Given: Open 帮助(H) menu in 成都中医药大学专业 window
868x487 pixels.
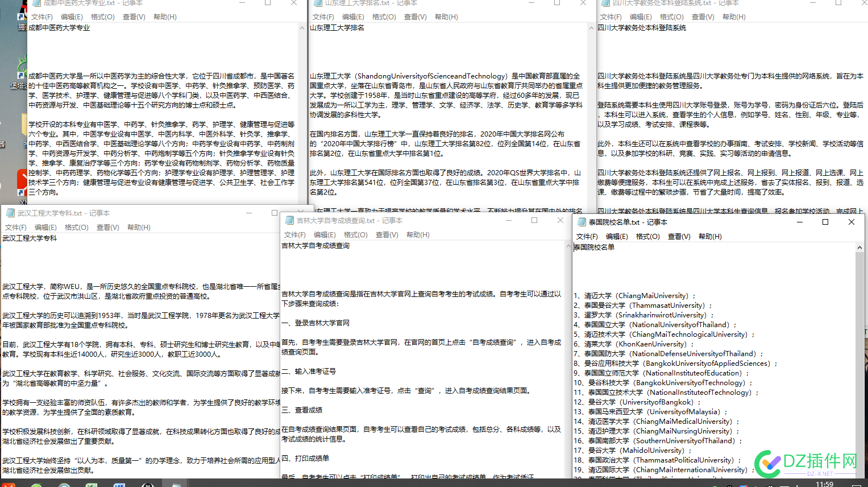Looking at the screenshot, I should tap(165, 17).
